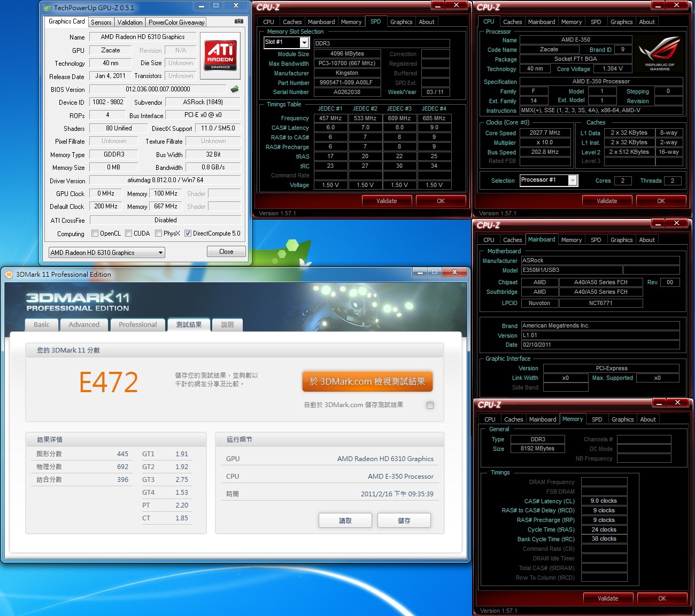Select the 說明 help tab in 3DMark 11
695x616 pixels.
227,325
